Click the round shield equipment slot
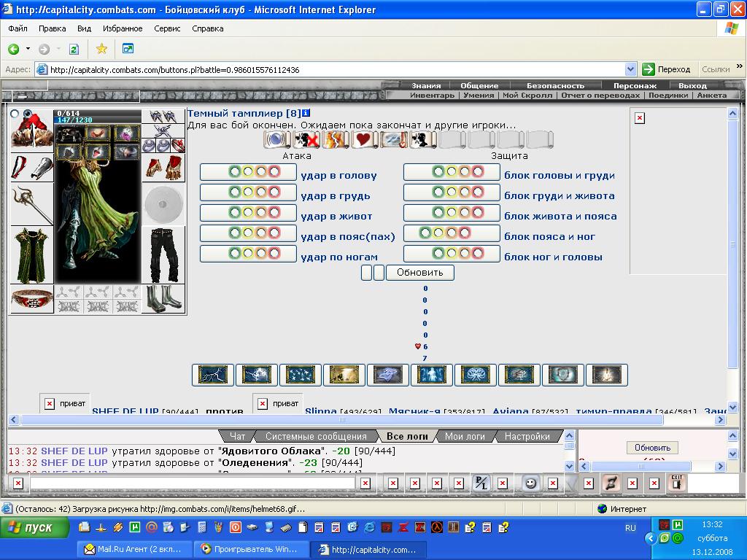The image size is (747, 560). (163, 204)
